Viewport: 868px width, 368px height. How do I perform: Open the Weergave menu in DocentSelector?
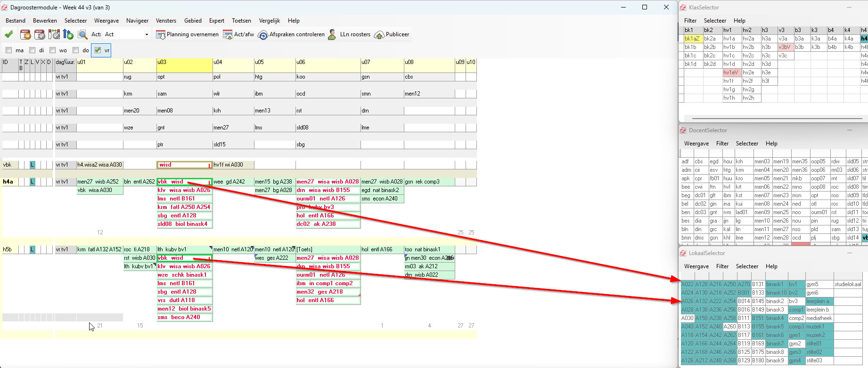(x=696, y=144)
